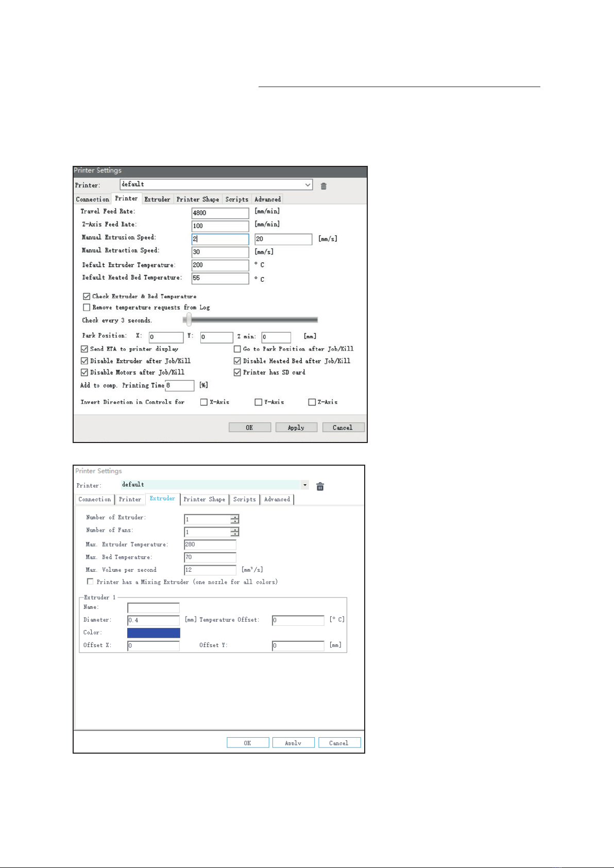Open Scripts tab in upper dialog
Image resolution: width=614 pixels, height=868 pixels.
click(x=237, y=199)
